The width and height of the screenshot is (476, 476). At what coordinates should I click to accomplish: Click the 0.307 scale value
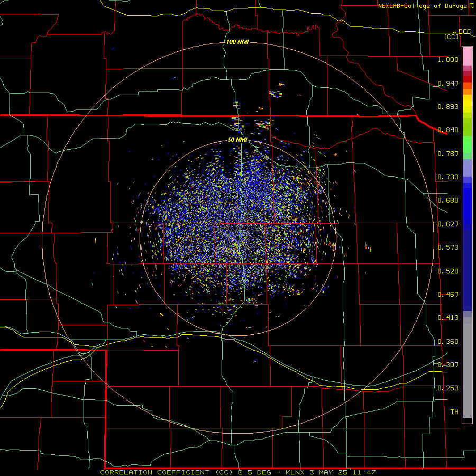coord(448,365)
